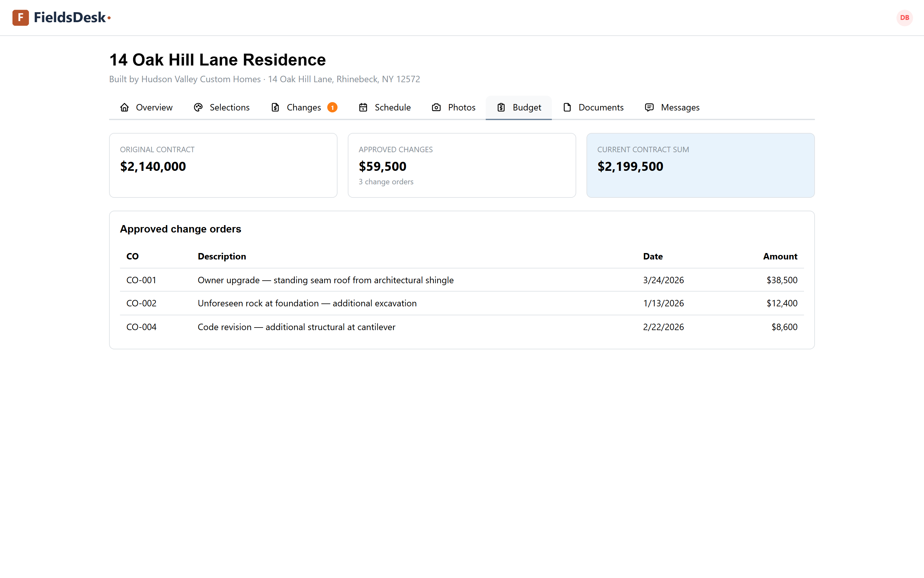Click the $38,500 amount
Viewport: 924px width, 578px height.
tap(782, 280)
